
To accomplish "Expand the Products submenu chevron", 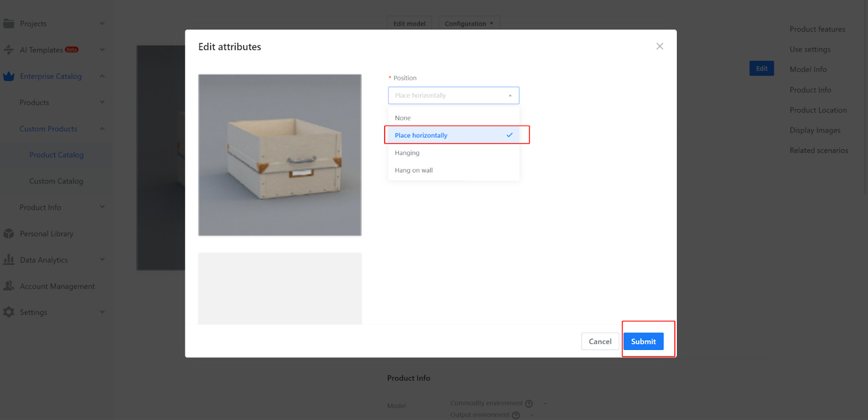I will tap(102, 102).
